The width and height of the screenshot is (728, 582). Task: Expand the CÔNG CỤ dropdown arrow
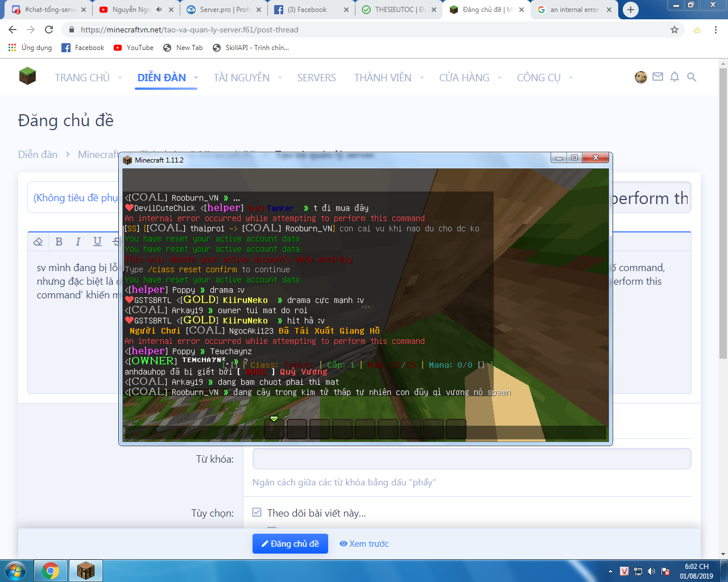click(x=571, y=78)
